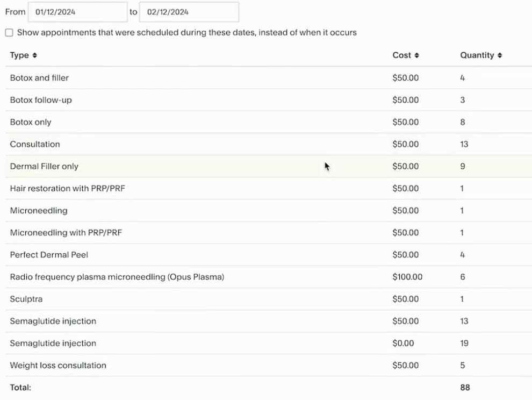The height and width of the screenshot is (400, 532).
Task: Click the Total: label
Action: click(x=20, y=388)
